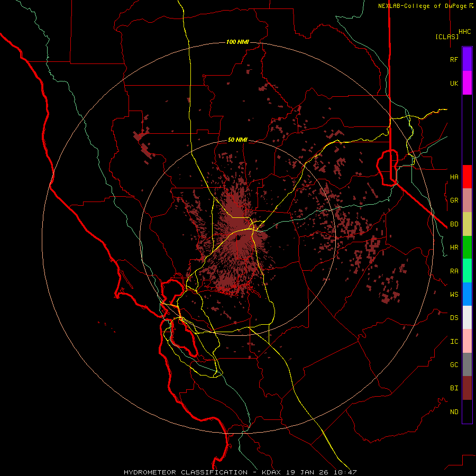Click the HR legend label

[x=454, y=248]
